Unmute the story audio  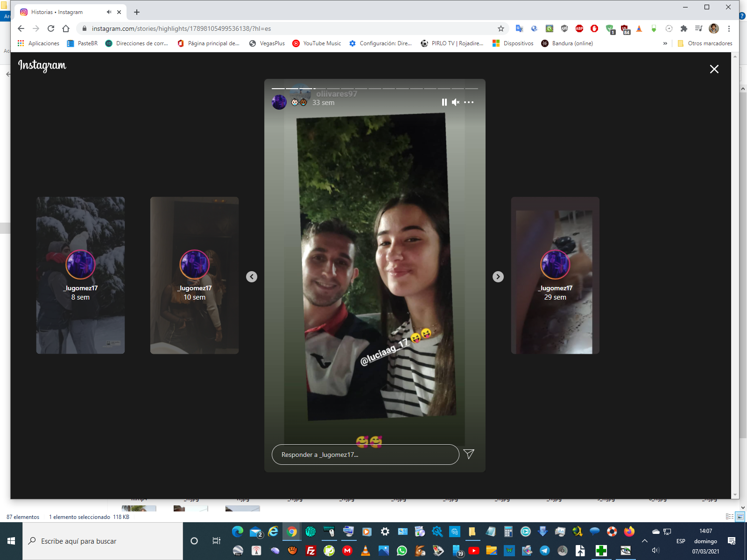click(456, 102)
